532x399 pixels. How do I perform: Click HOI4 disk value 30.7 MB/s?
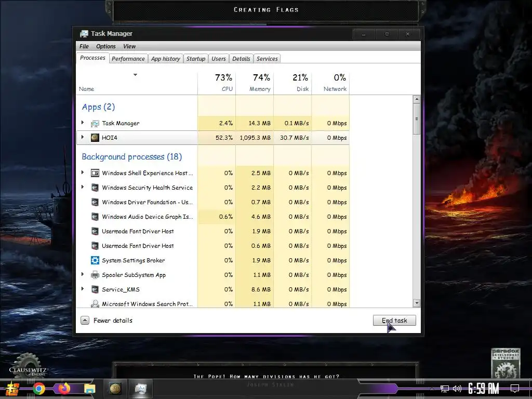(x=295, y=138)
